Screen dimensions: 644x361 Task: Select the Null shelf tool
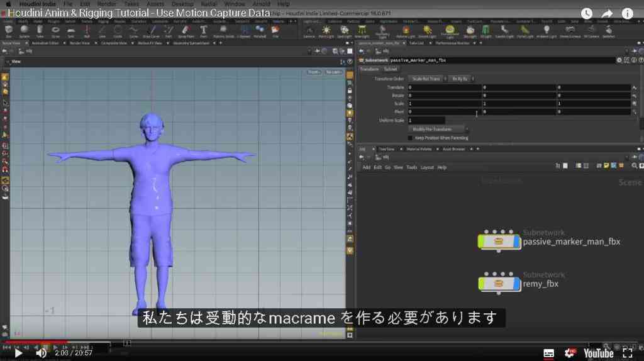[x=87, y=31]
